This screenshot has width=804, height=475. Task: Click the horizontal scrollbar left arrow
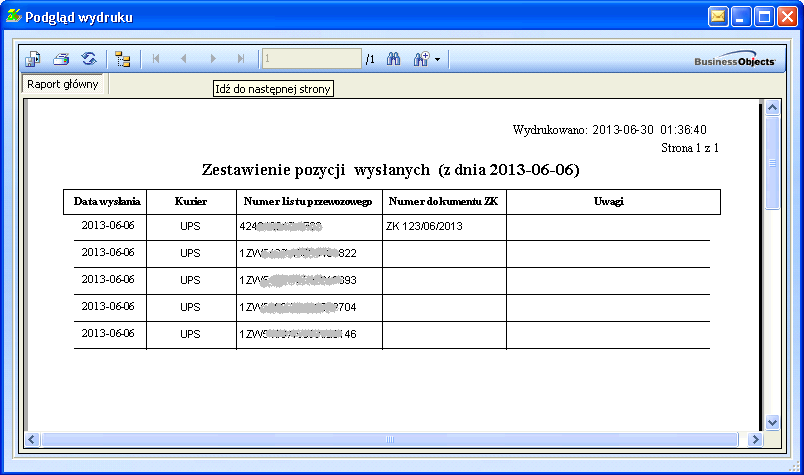pos(31,439)
